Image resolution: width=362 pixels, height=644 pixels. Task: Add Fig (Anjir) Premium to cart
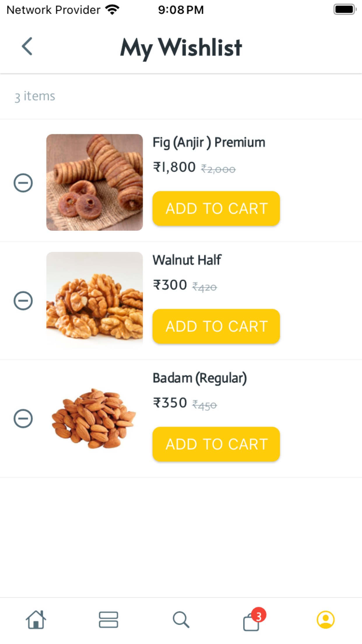[x=216, y=209]
